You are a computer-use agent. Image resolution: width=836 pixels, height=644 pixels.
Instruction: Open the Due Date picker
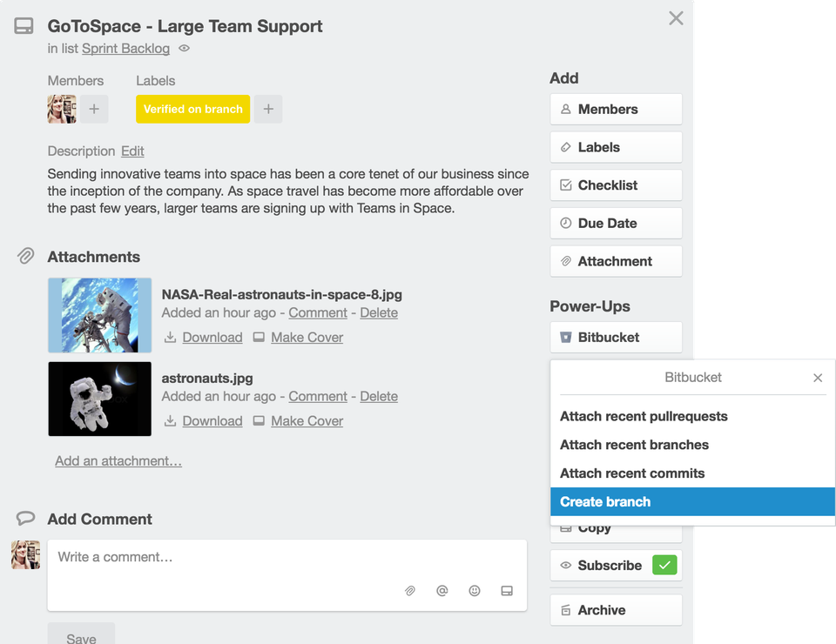pyautogui.click(x=616, y=224)
